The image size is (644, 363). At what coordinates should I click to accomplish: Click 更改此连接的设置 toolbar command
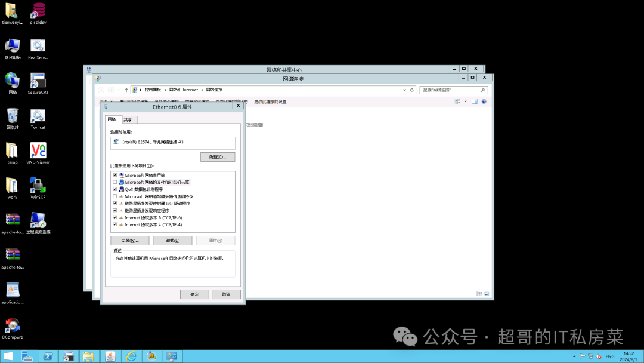coord(270,101)
